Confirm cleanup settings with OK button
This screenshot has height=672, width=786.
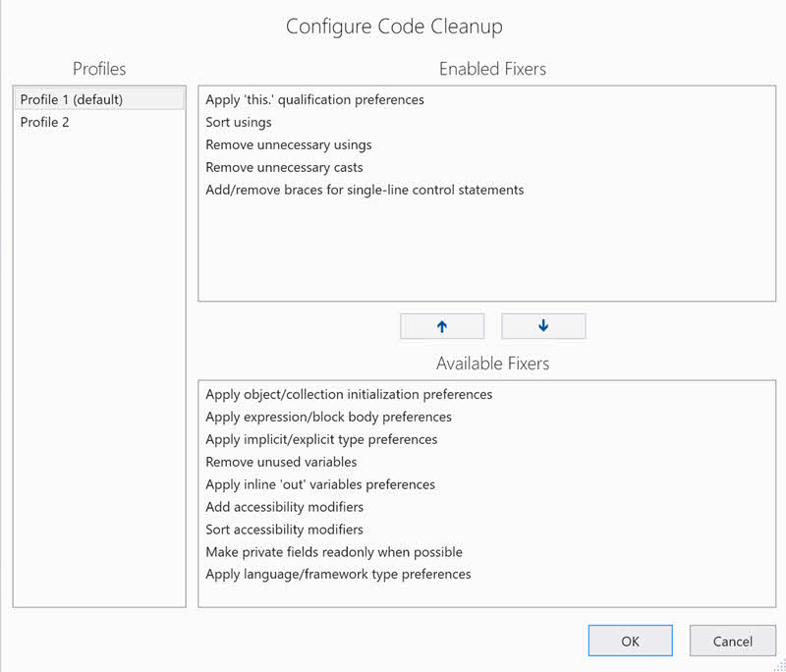630,641
